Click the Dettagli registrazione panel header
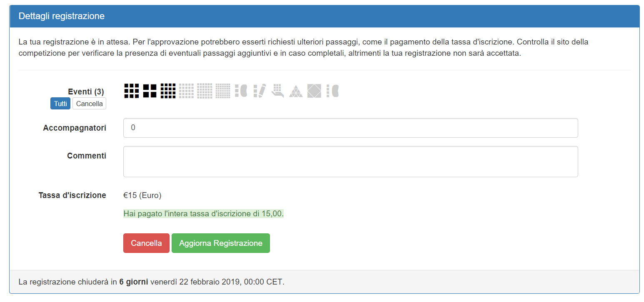Viewport: 644px width, 302px height. (324, 16)
